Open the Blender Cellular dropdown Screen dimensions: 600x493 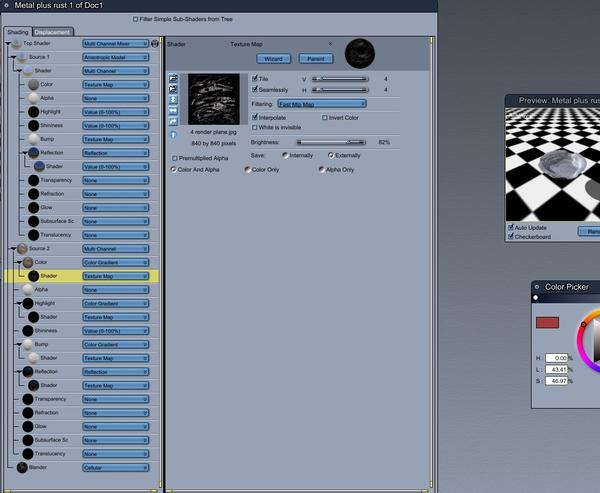pyautogui.click(x=116, y=468)
